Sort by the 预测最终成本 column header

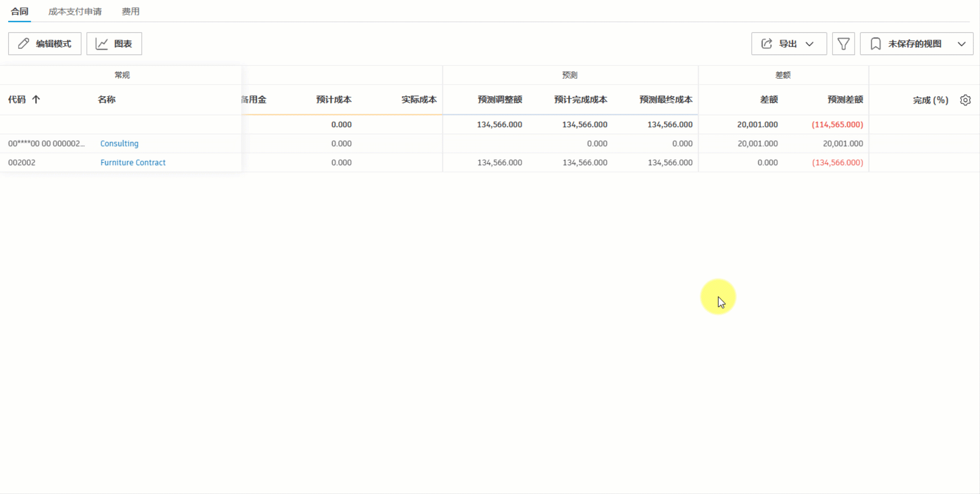(666, 100)
